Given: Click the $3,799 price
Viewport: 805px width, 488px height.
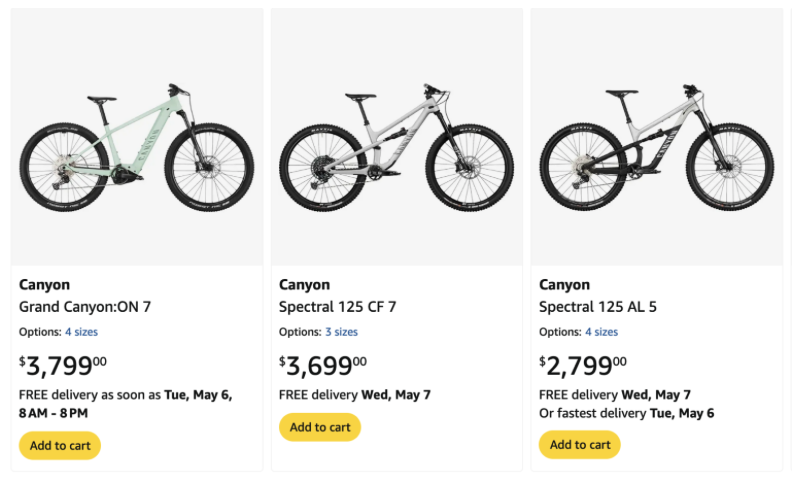Looking at the screenshot, I should (x=62, y=364).
